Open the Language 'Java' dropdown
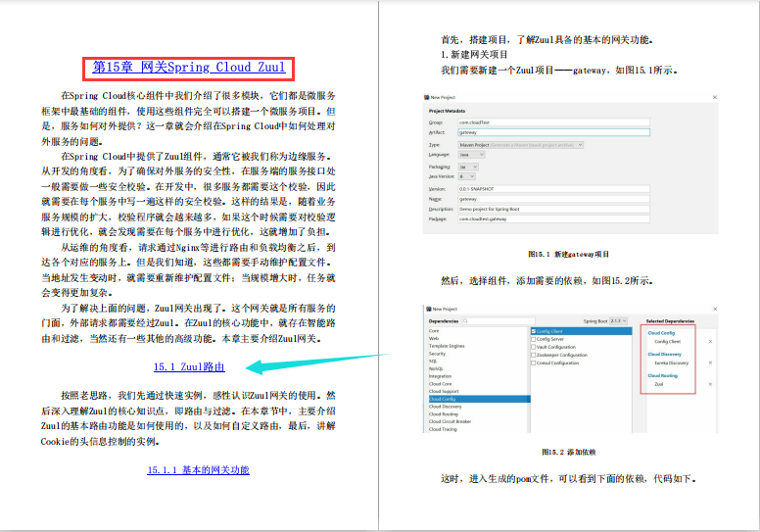Screen dimensions: 760x532 tap(471, 155)
